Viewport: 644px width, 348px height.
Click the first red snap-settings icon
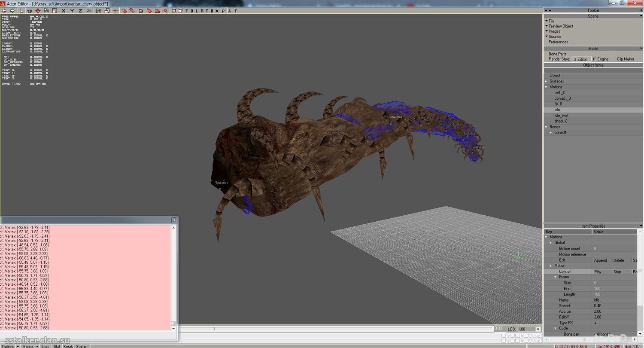pos(124,10)
